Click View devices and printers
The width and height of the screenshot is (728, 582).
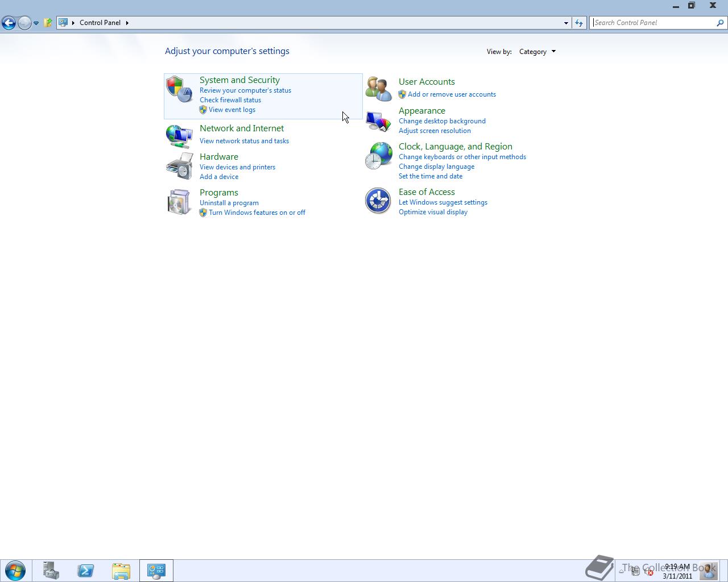coord(237,167)
